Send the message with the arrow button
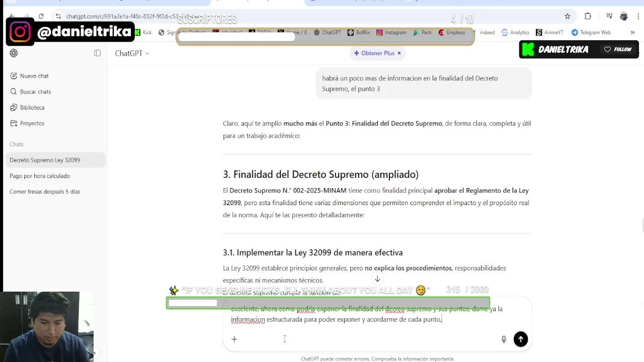Screen dimensions: 644x362 [521, 339]
